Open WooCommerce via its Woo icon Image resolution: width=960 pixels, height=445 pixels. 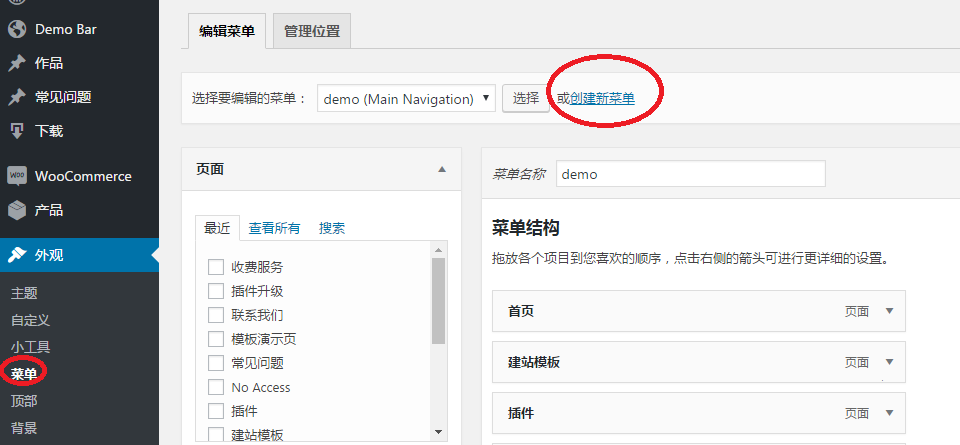[x=16, y=176]
